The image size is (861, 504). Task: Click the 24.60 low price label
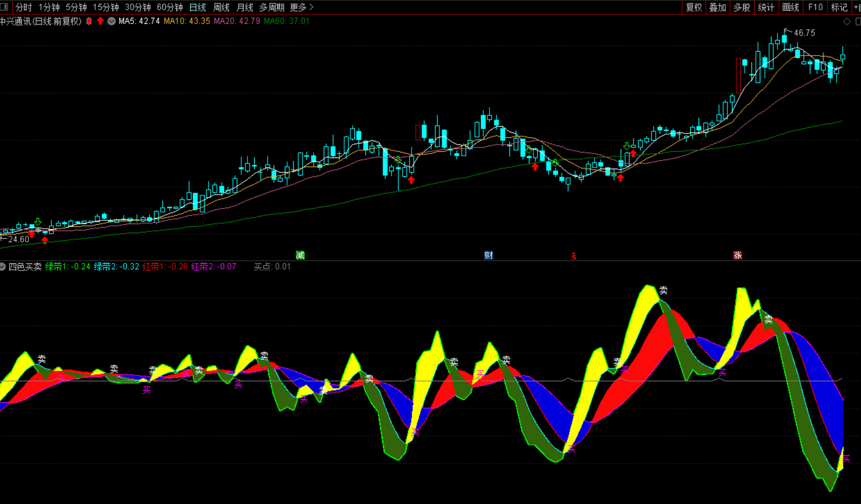[x=18, y=240]
